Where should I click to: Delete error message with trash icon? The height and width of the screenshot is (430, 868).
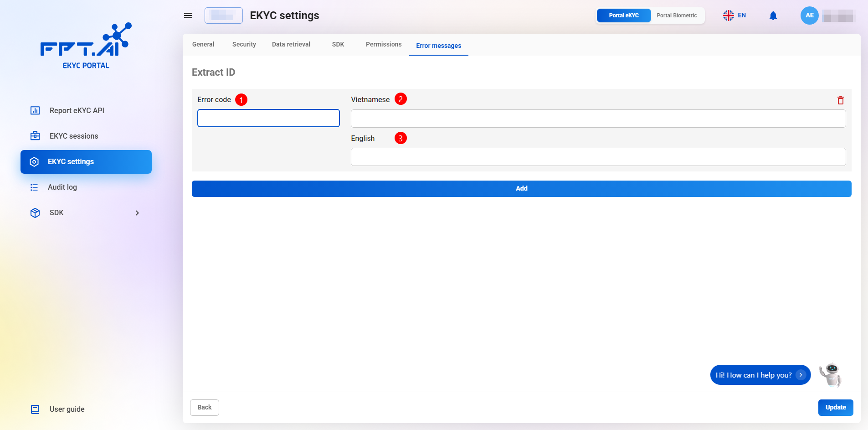pyautogui.click(x=840, y=100)
